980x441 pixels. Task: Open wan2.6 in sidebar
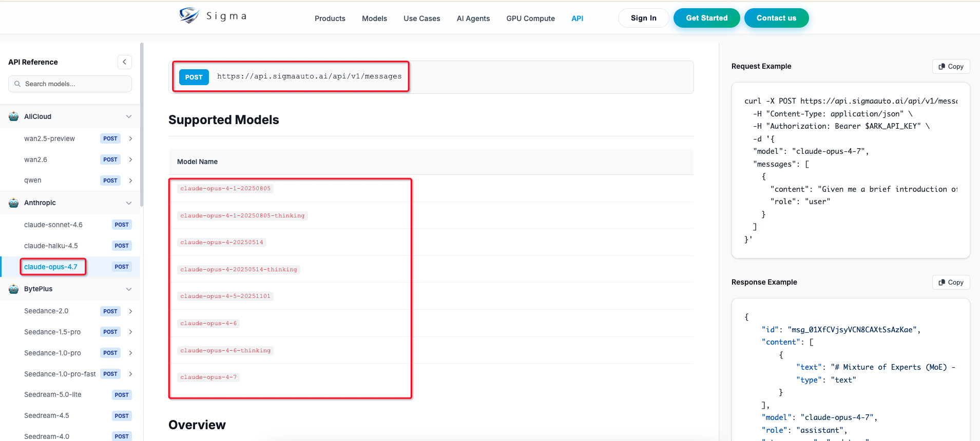pos(35,159)
